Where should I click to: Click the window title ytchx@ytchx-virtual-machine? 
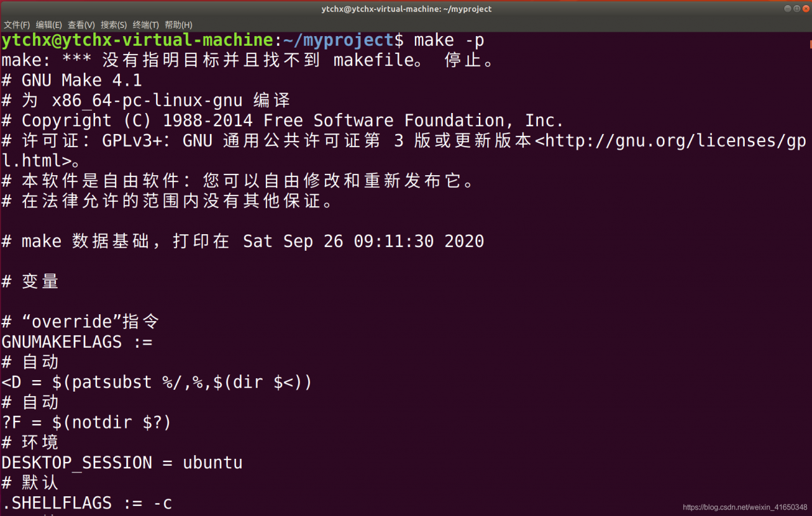(406, 9)
